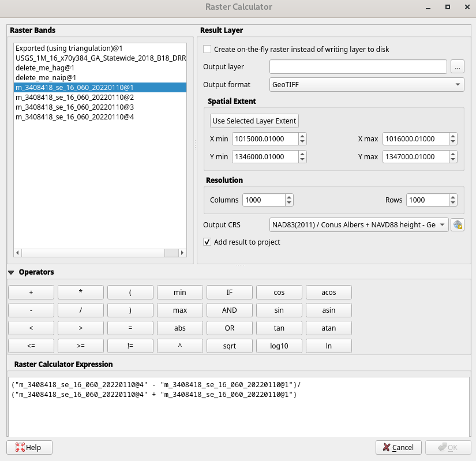Uncheck Add result to project
The width and height of the screenshot is (476, 461).
(x=207, y=242)
